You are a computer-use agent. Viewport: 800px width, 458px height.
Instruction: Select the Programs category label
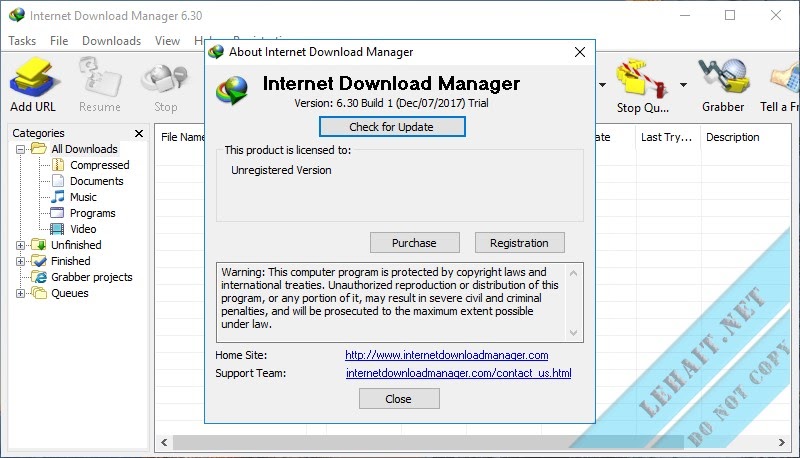tap(92, 213)
